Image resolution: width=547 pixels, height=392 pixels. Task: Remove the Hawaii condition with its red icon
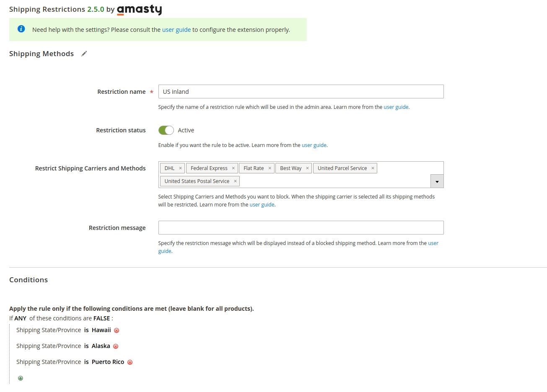pyautogui.click(x=117, y=330)
